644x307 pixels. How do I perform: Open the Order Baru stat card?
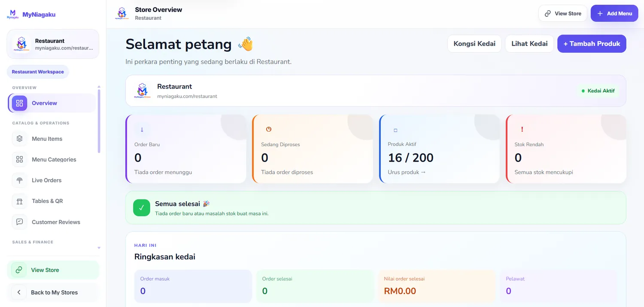pyautogui.click(x=186, y=149)
